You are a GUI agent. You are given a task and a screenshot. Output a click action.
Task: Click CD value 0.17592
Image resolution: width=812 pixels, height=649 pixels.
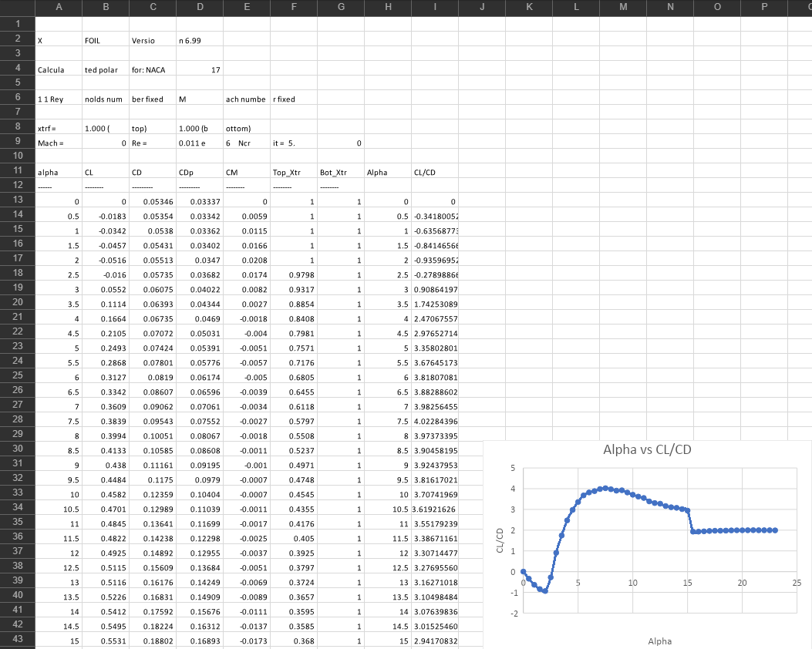point(153,611)
